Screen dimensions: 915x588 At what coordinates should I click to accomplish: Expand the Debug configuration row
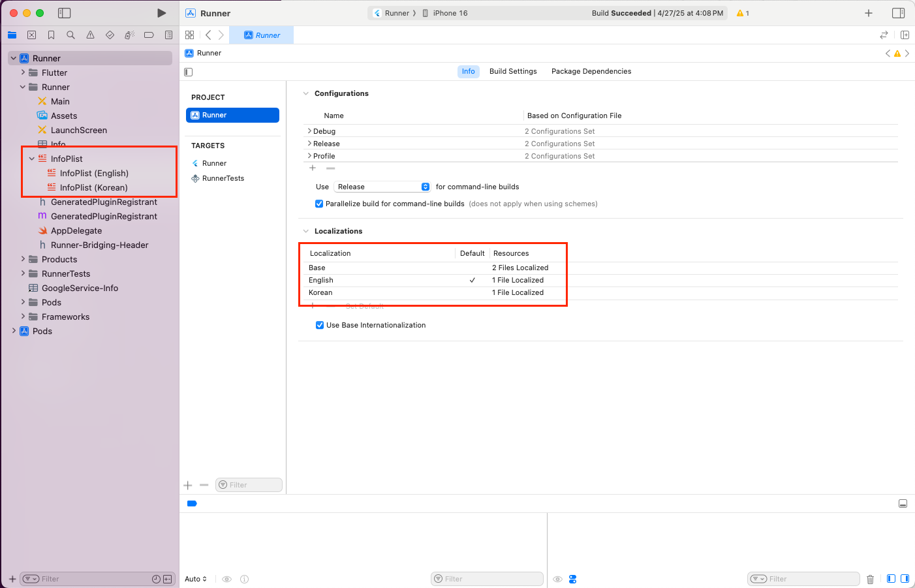[x=309, y=131]
